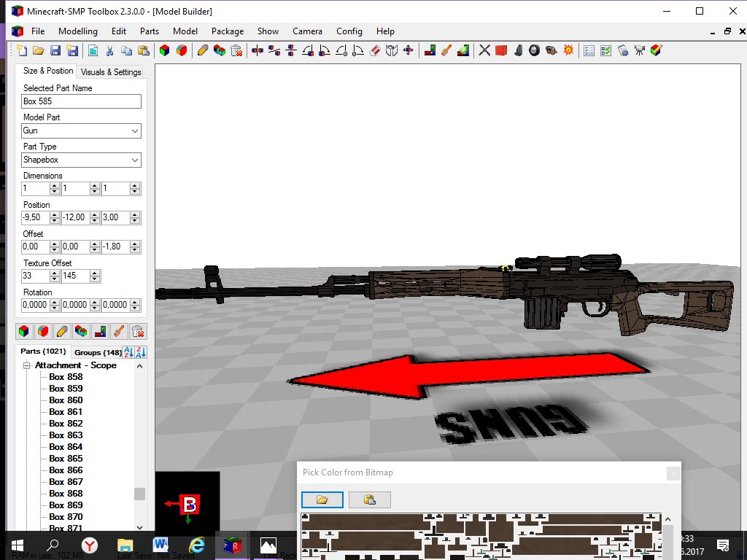Click the four-way move arrows icon

coord(409,50)
